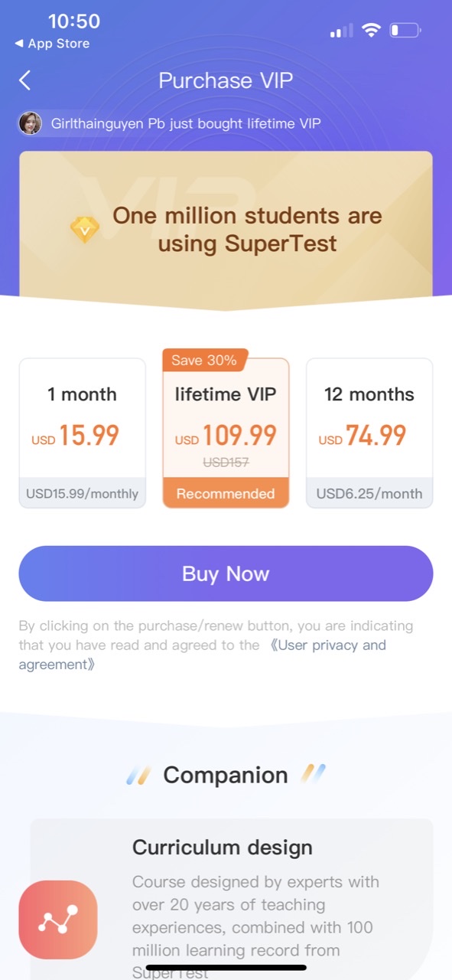The image size is (452, 980).
Task: Tap the back arrow icon
Action: 25,80
